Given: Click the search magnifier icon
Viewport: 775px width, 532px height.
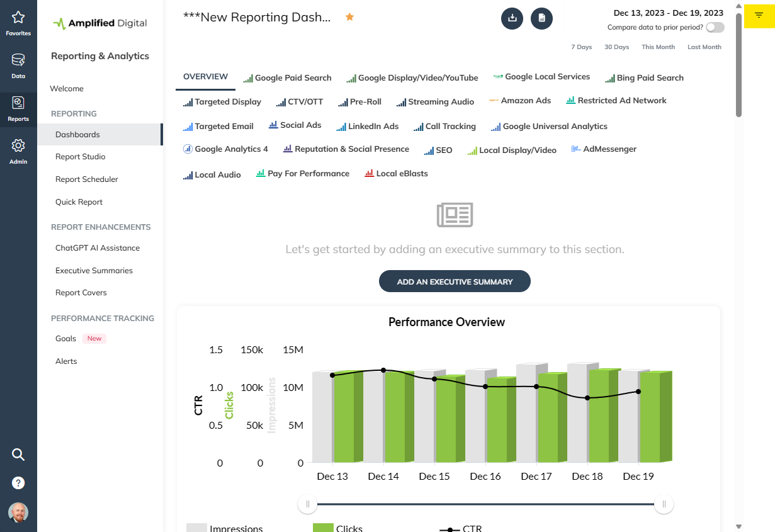Looking at the screenshot, I should pos(18,455).
